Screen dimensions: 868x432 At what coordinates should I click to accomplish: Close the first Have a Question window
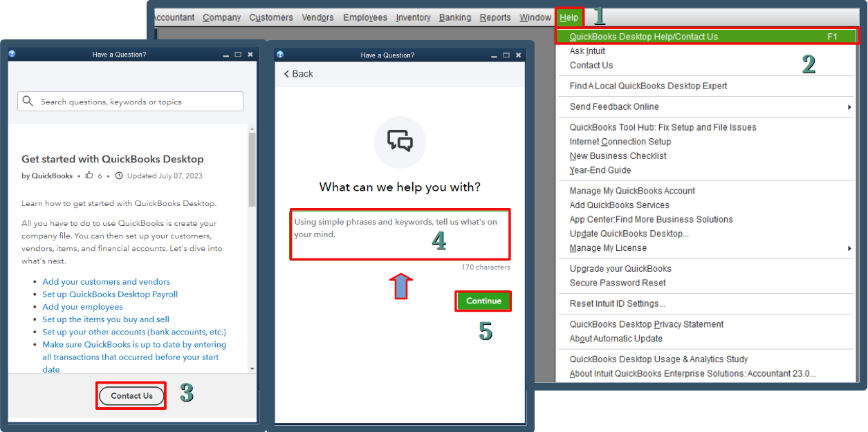coord(250,55)
